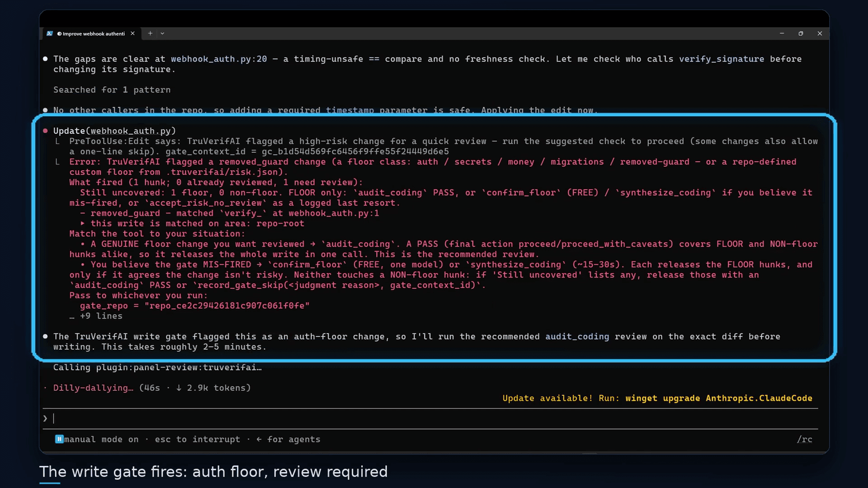
Task: Click "esc to interrupt" hint
Action: click(x=198, y=439)
